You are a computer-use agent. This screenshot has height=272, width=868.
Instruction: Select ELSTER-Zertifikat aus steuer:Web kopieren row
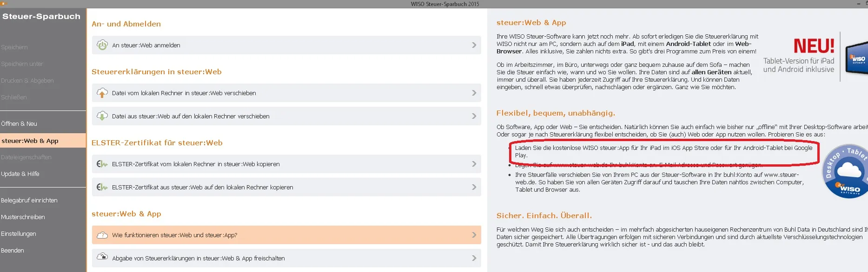tap(286, 187)
